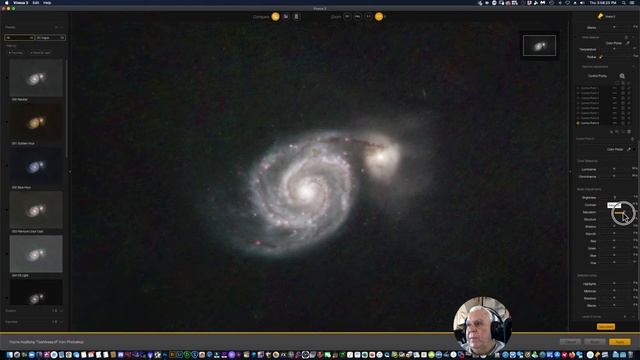Click the yellow Save preset button
This screenshot has width=640, height=360.
pyautogui.click(x=606, y=327)
